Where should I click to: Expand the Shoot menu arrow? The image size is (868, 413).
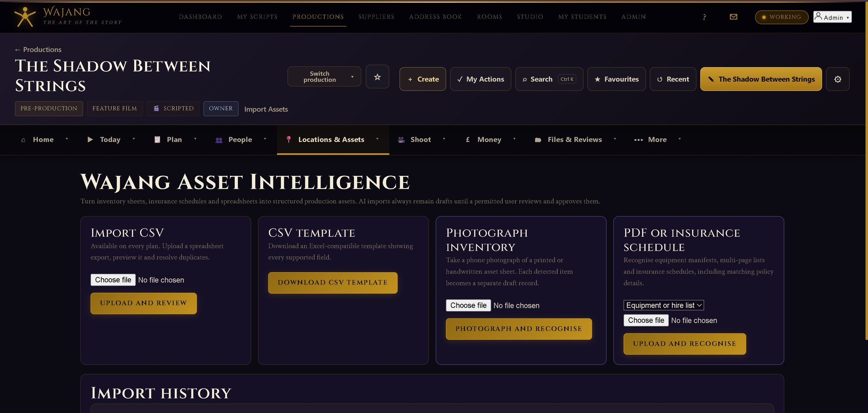tap(444, 139)
